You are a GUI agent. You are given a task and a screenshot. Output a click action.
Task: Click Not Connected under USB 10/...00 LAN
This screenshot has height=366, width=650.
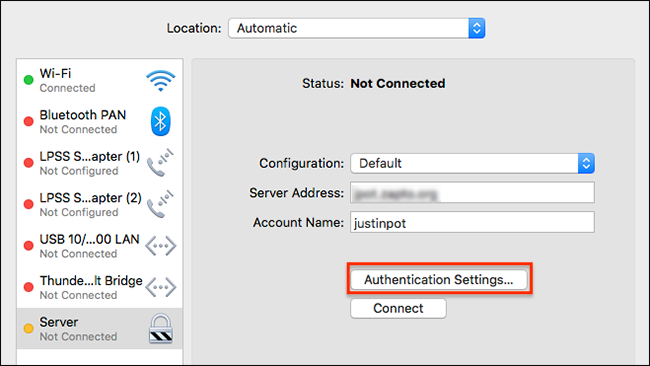pos(78,254)
